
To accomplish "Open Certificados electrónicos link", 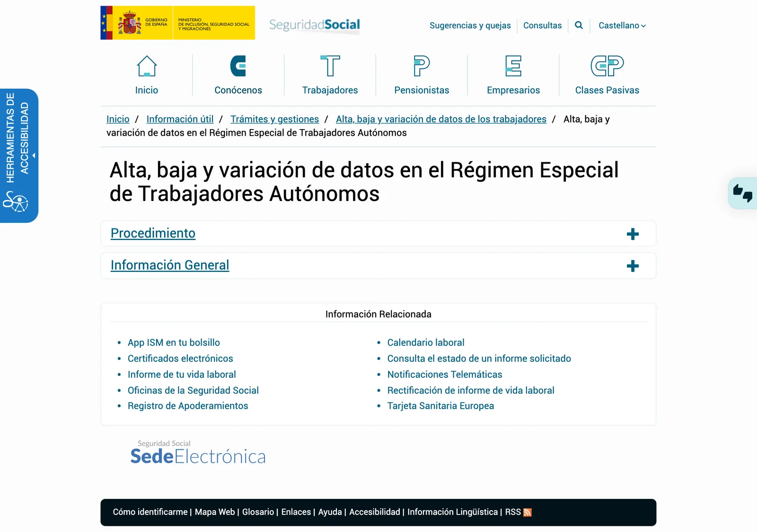I will 180,358.
